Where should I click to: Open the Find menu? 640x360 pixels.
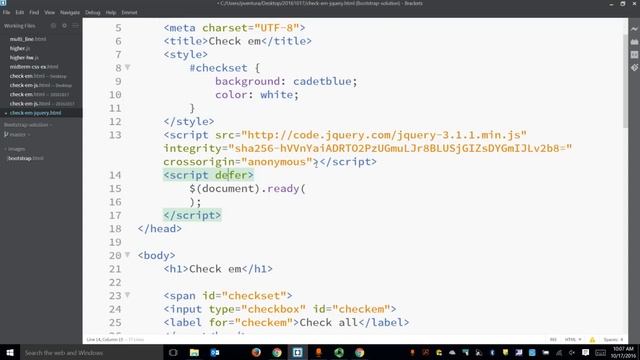pyautogui.click(x=34, y=12)
